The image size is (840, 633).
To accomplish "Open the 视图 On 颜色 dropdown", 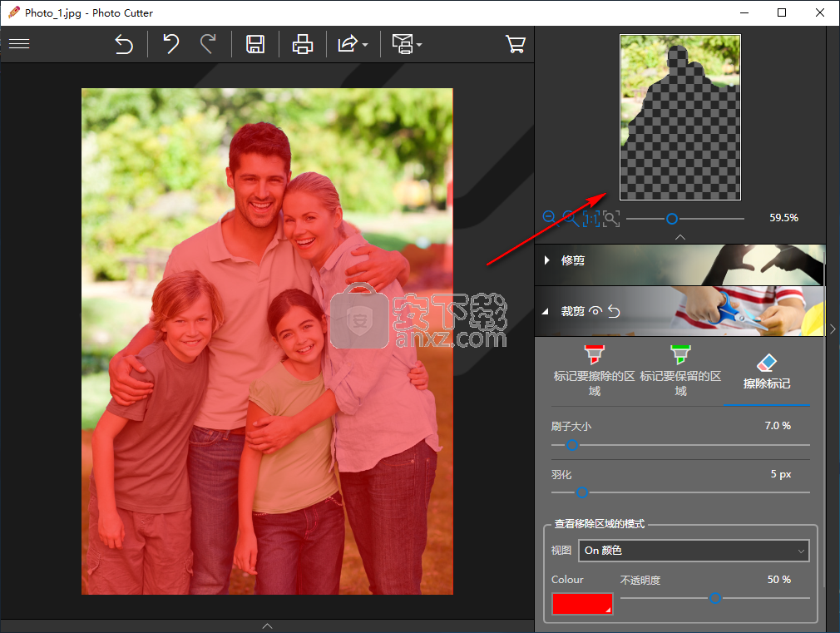I will [694, 551].
